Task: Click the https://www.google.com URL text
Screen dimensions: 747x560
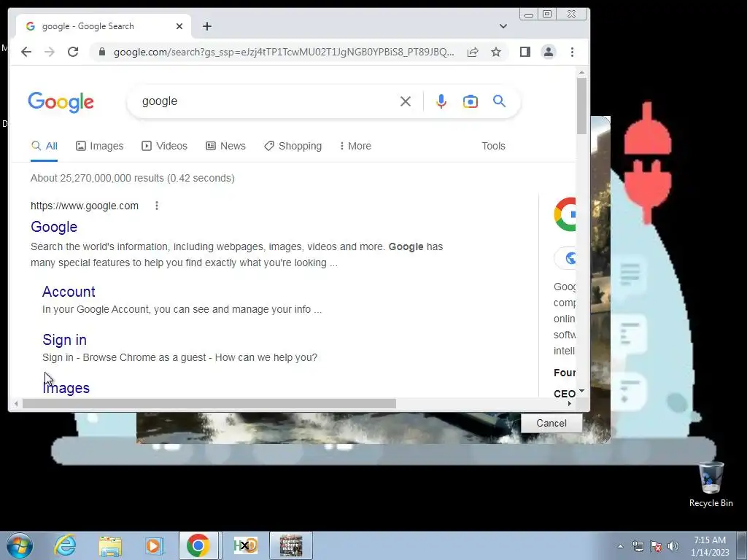Action: click(x=85, y=206)
